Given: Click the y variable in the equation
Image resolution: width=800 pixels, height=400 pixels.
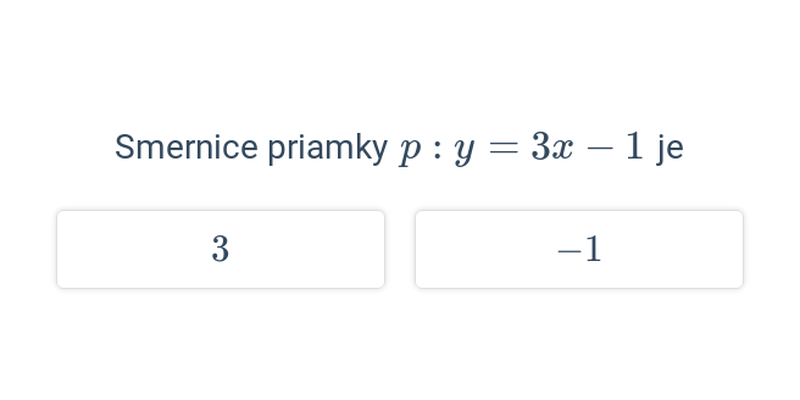Looking at the screenshot, I should 464,151.
